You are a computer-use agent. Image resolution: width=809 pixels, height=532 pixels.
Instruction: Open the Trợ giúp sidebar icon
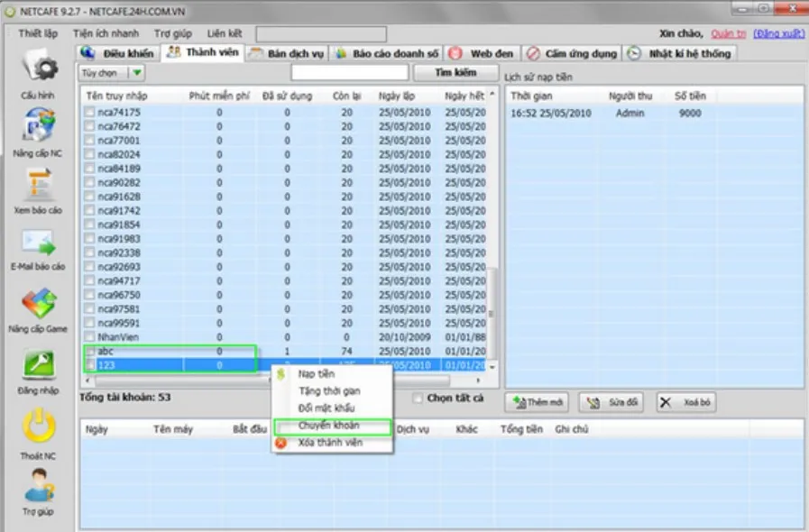tap(38, 486)
